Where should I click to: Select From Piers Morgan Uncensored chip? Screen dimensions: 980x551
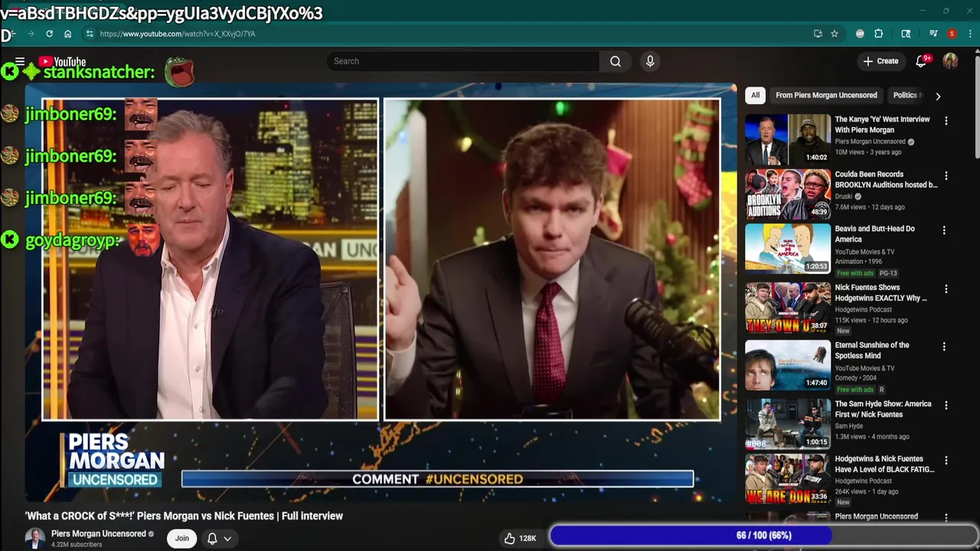coord(826,95)
